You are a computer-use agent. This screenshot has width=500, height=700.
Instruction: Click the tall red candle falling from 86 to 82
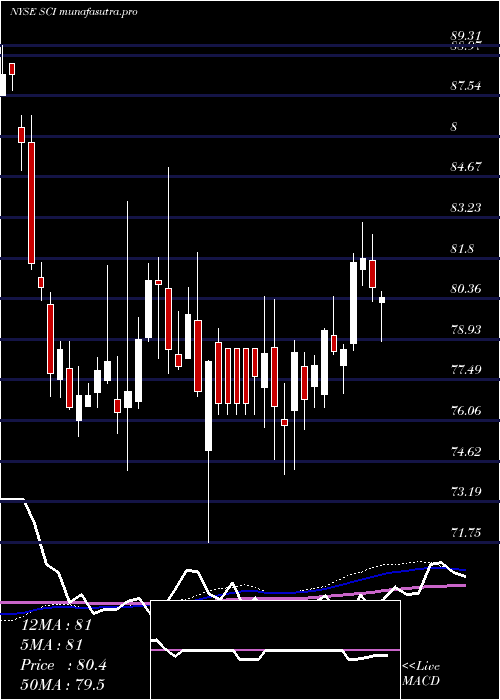pyautogui.click(x=31, y=203)
